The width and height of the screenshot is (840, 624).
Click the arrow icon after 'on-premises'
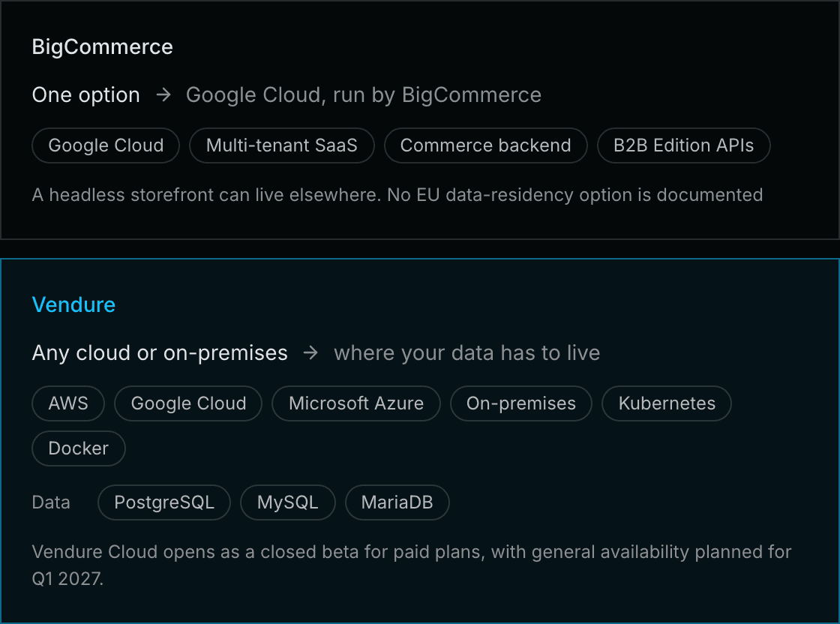coord(310,353)
